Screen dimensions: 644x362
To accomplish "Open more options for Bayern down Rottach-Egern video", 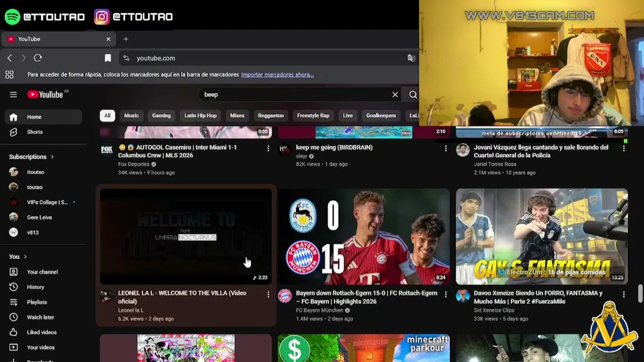I will [x=446, y=294].
